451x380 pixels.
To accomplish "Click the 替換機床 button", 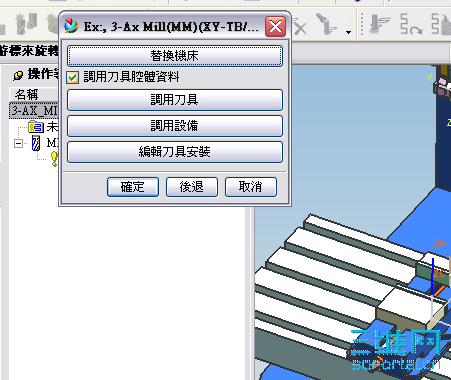I will point(175,56).
